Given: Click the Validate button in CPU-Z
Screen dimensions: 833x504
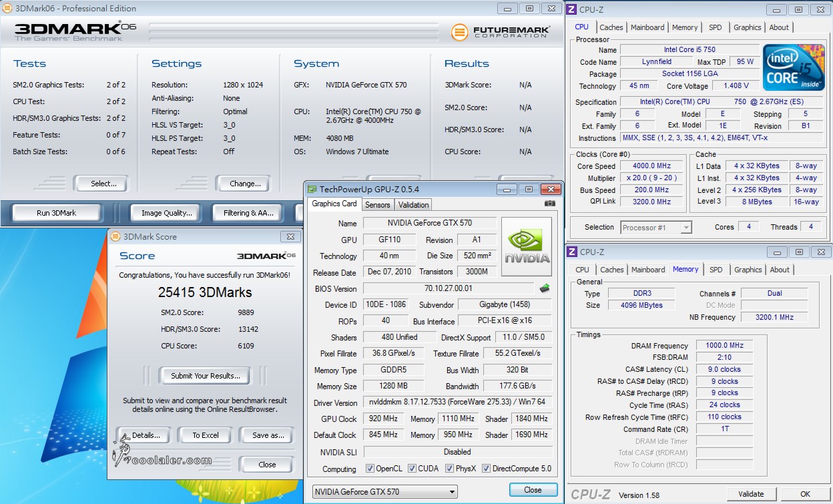Looking at the screenshot, I should point(751,494).
